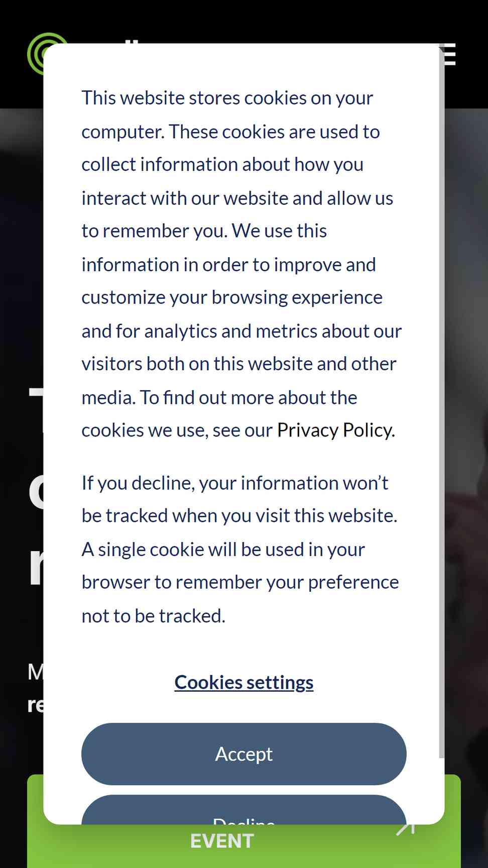488x868 pixels.
Task: Click the partially hidden Decline button
Action: [244, 811]
